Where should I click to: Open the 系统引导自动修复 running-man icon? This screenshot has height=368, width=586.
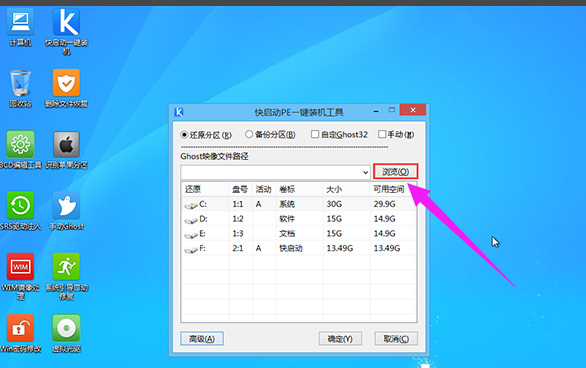66,266
